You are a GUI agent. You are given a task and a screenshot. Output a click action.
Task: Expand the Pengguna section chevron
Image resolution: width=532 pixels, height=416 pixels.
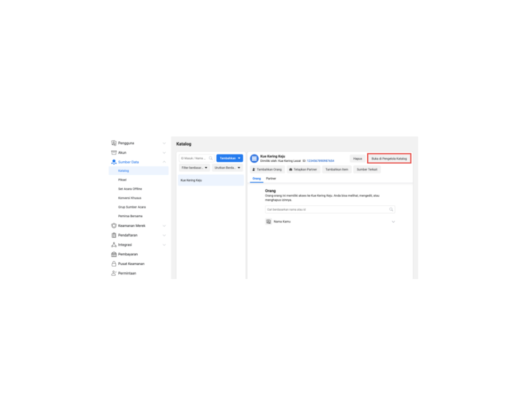[x=164, y=143]
